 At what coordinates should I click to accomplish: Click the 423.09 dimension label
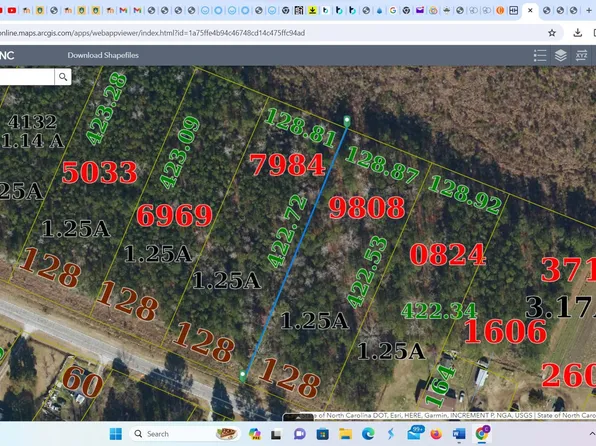click(x=179, y=153)
